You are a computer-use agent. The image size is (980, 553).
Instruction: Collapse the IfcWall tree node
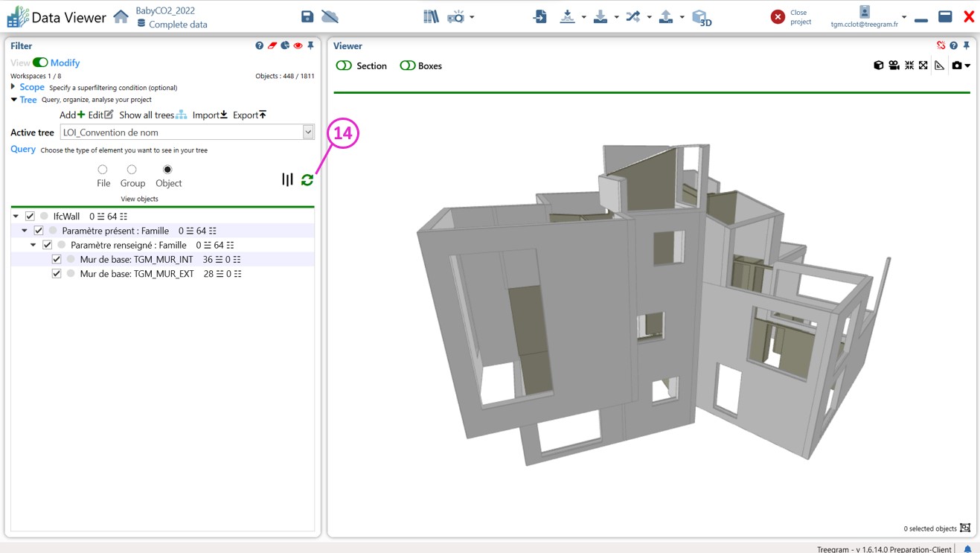point(16,217)
